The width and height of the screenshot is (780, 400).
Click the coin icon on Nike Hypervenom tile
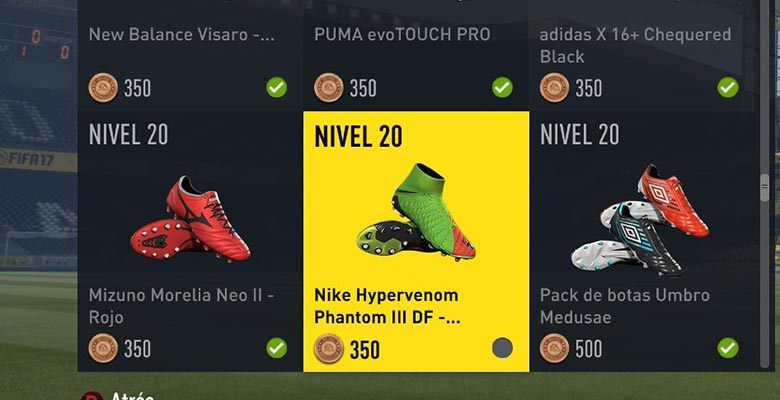click(x=328, y=349)
